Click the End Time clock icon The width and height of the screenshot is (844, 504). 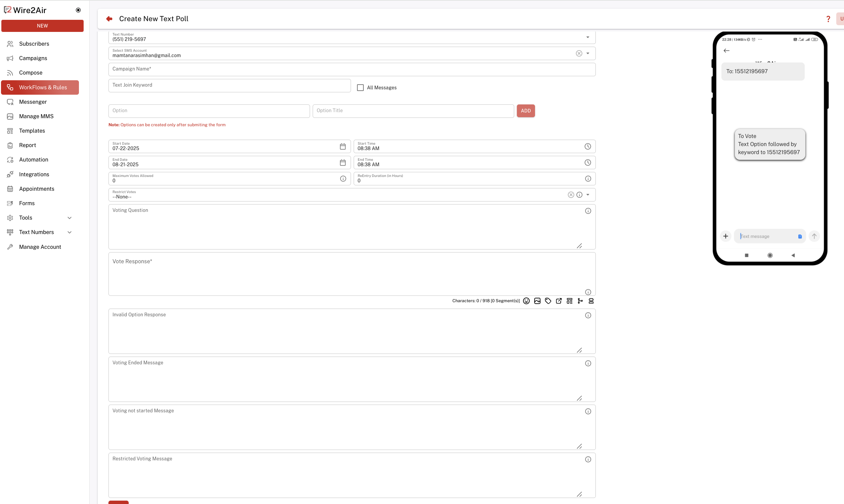(587, 163)
